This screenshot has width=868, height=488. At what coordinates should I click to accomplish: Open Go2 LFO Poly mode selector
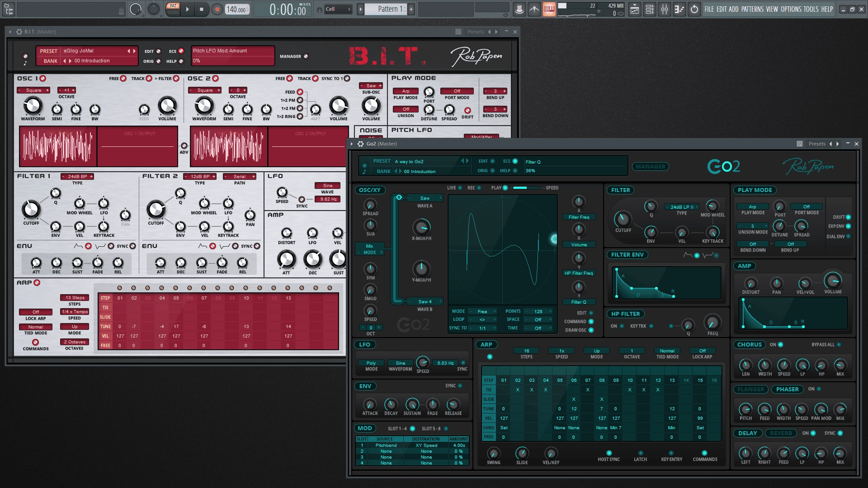click(x=371, y=363)
